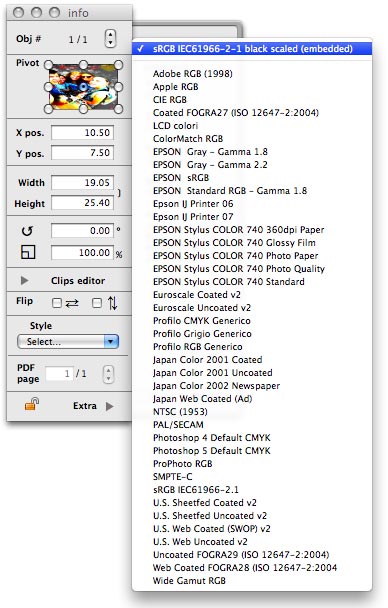Select the middle-left pivot handle
388x608 pixels.
(x=48, y=87)
